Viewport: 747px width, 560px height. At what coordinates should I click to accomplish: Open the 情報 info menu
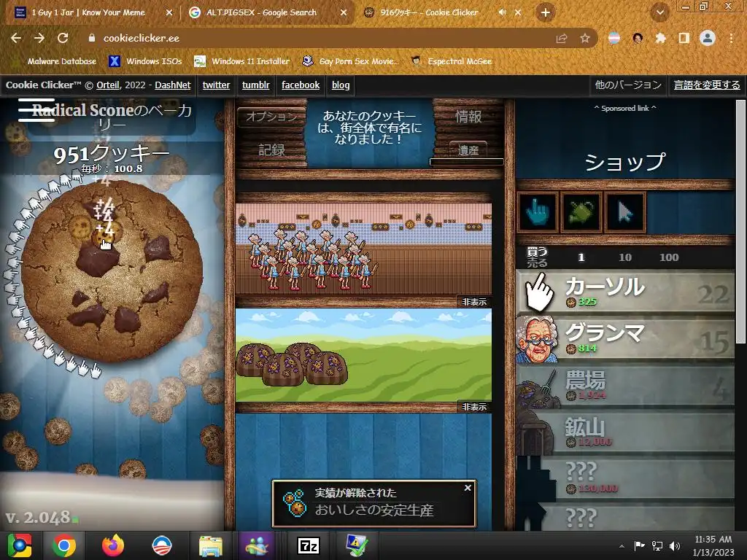pos(468,116)
